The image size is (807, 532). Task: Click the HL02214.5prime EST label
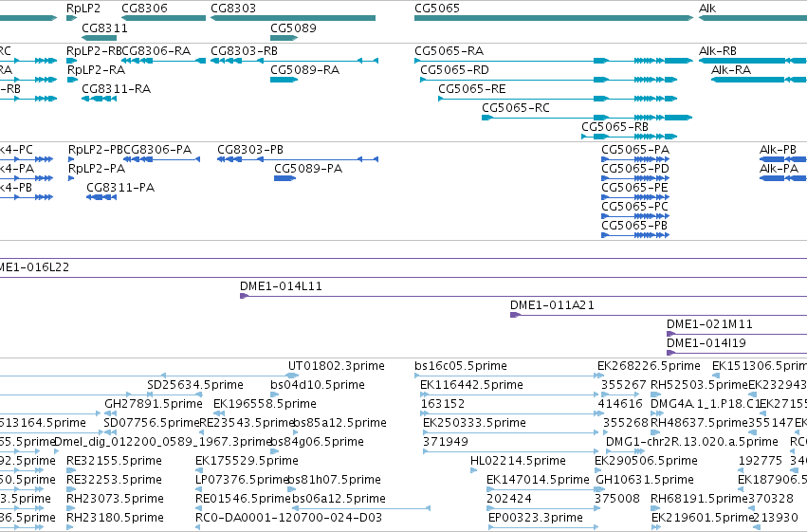pos(518,461)
